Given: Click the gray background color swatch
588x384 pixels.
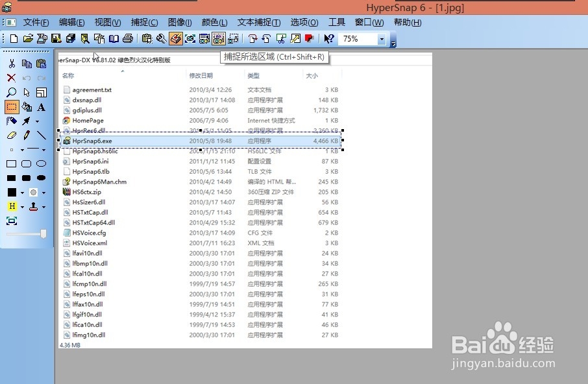Looking at the screenshot, I should pos(33,192).
